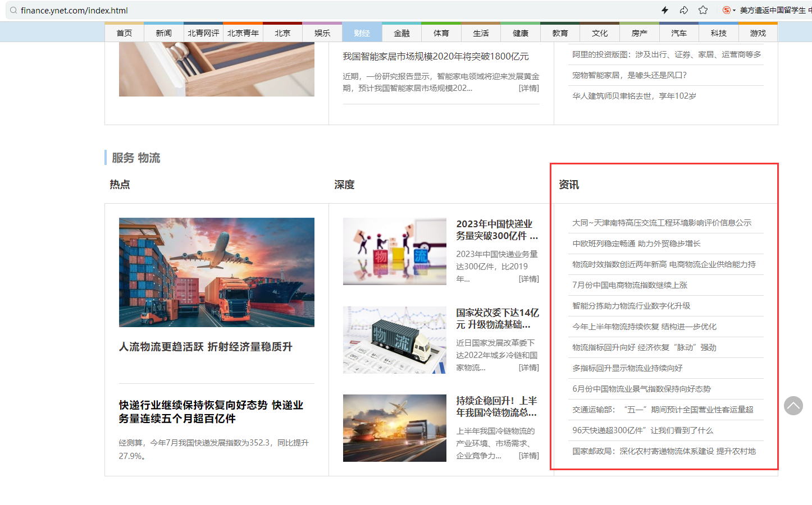812x505 pixels.
Task: Click the 热点 column heading
Action: point(120,184)
